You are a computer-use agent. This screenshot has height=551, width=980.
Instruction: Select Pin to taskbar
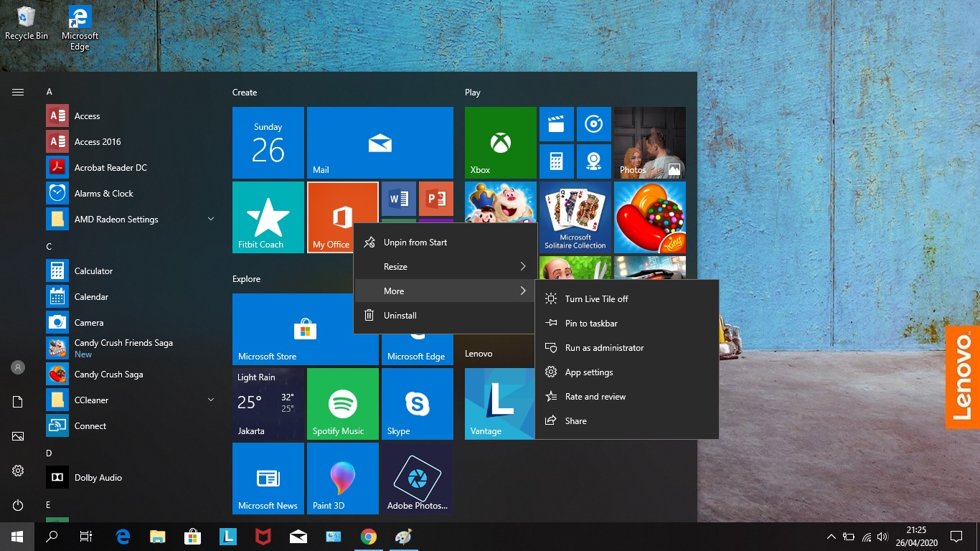tap(627, 323)
